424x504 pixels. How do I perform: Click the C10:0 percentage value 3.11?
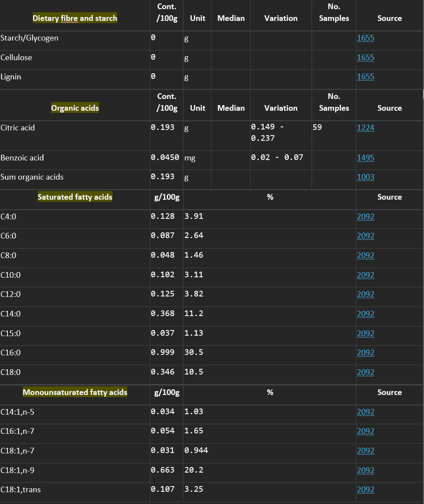point(193,275)
